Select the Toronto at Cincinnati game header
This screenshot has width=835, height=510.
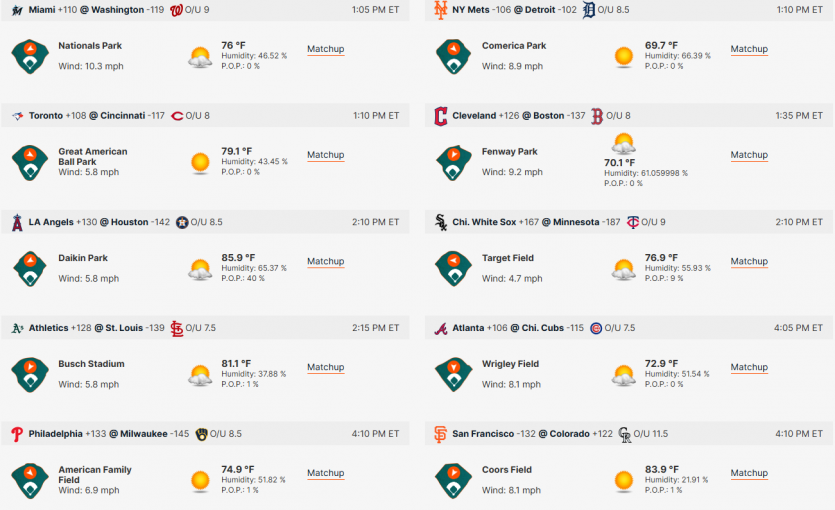click(205, 116)
